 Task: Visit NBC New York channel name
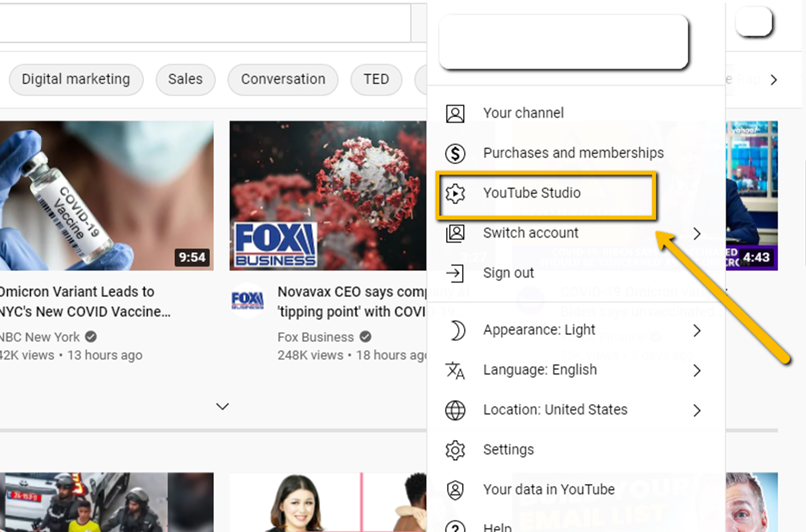point(40,337)
